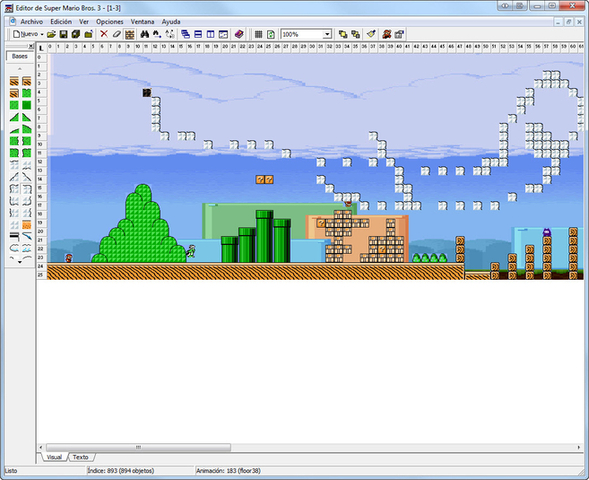
Task: Open help via the purple book icon
Action: tap(239, 34)
